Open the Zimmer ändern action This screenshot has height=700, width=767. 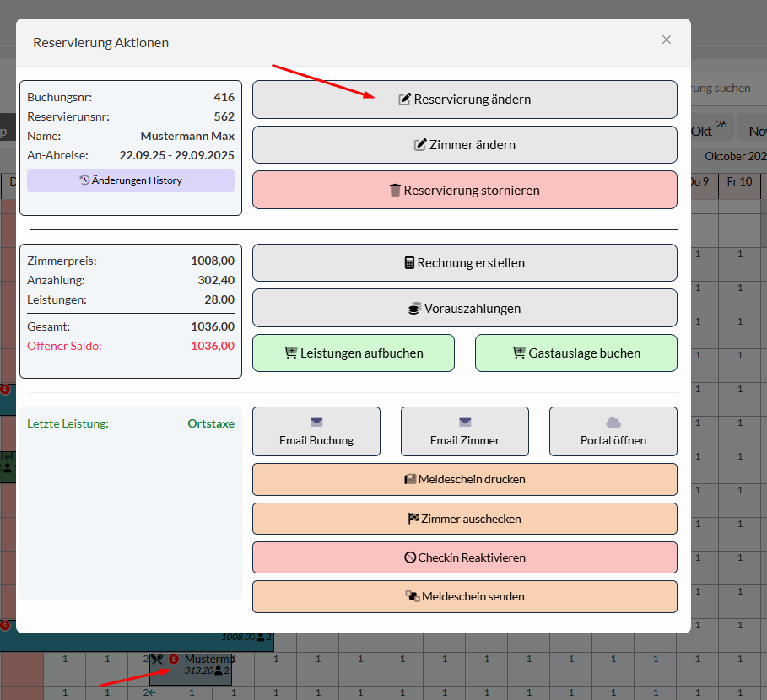click(x=464, y=145)
